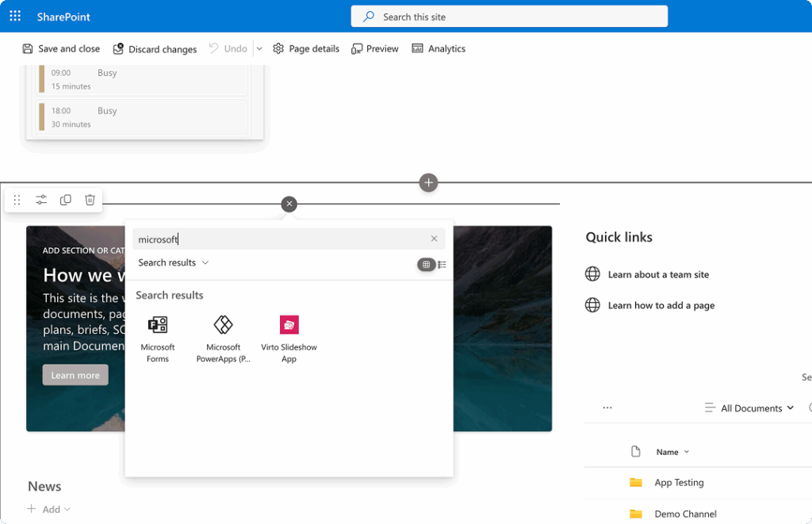Open the Undo dropdown arrow
This screenshot has height=524, width=812.
point(259,48)
